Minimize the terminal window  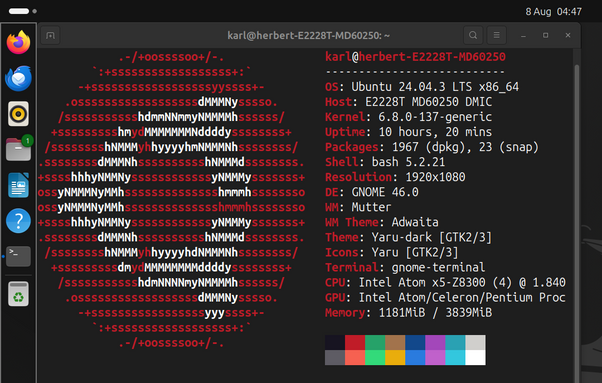point(523,35)
